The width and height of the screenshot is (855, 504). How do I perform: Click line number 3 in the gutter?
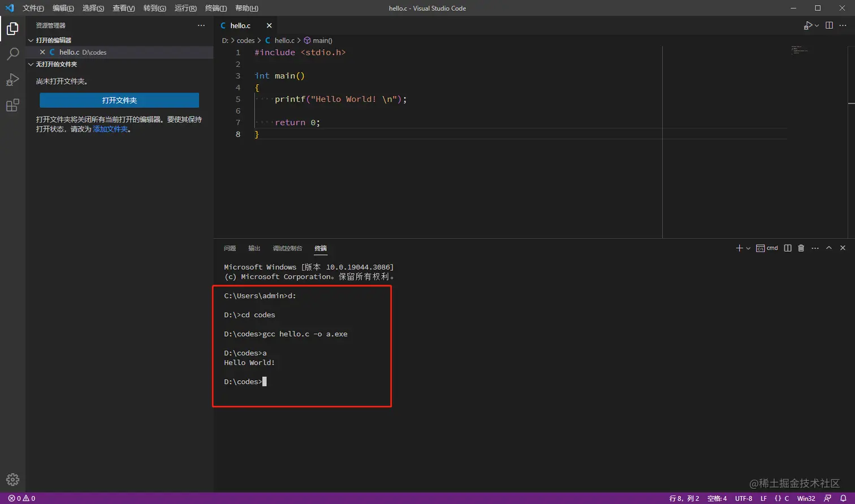pyautogui.click(x=238, y=76)
